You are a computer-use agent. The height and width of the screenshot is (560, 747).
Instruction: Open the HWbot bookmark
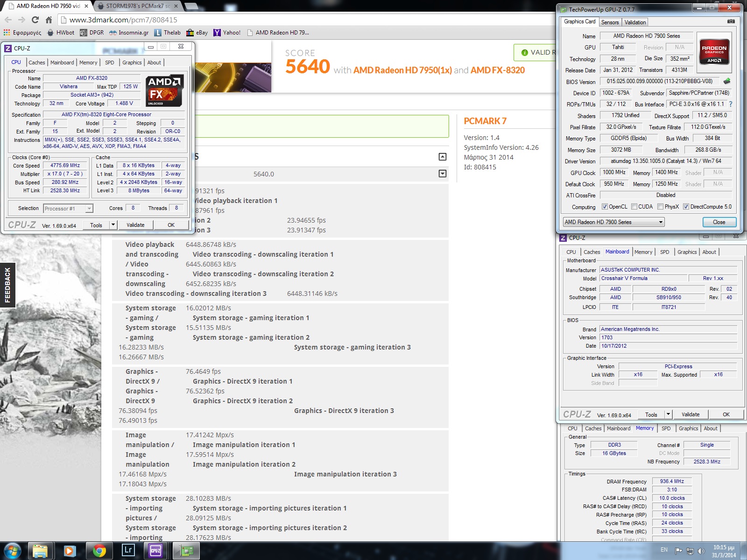[x=61, y=33]
